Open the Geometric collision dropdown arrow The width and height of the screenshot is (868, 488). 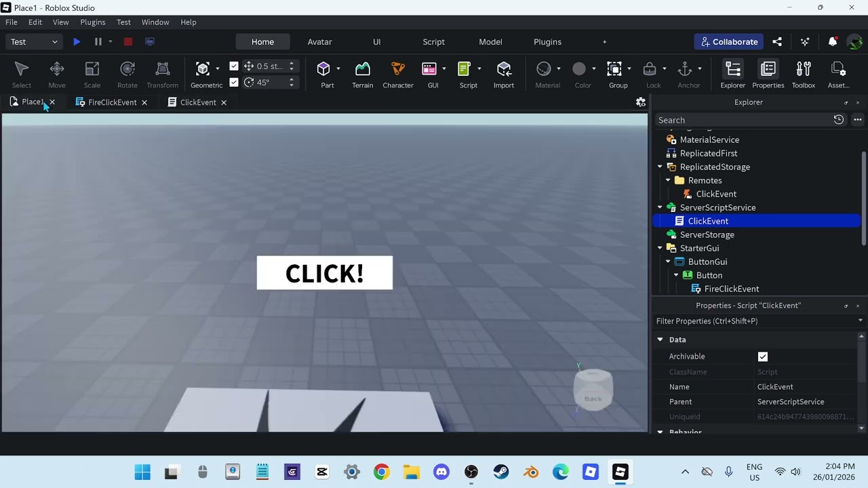tap(218, 68)
